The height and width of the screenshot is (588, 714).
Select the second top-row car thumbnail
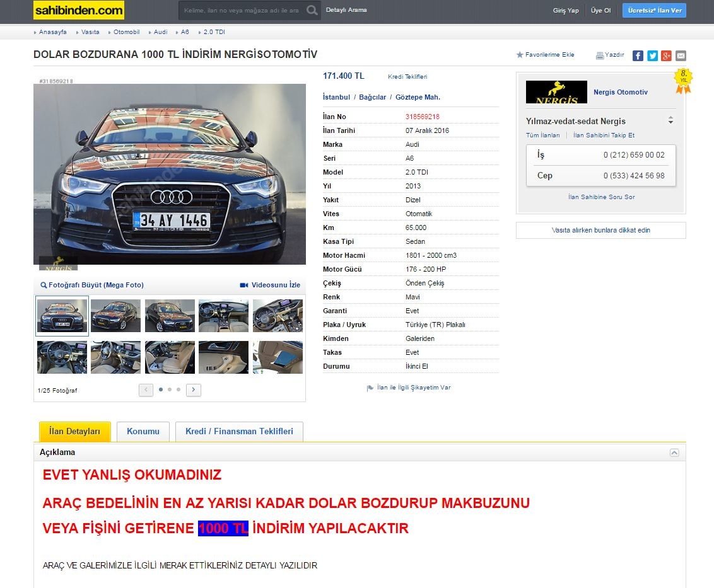point(115,316)
